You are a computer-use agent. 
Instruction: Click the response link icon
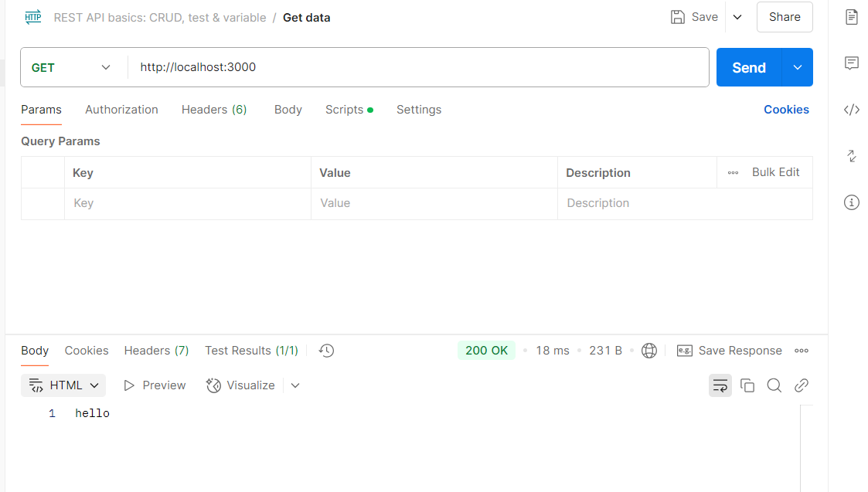801,385
